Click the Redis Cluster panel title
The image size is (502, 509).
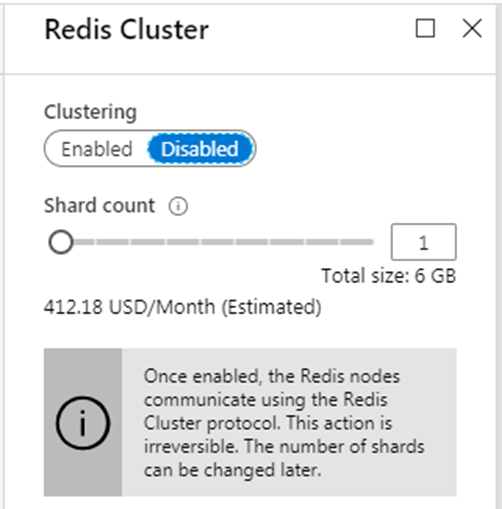coord(126,29)
